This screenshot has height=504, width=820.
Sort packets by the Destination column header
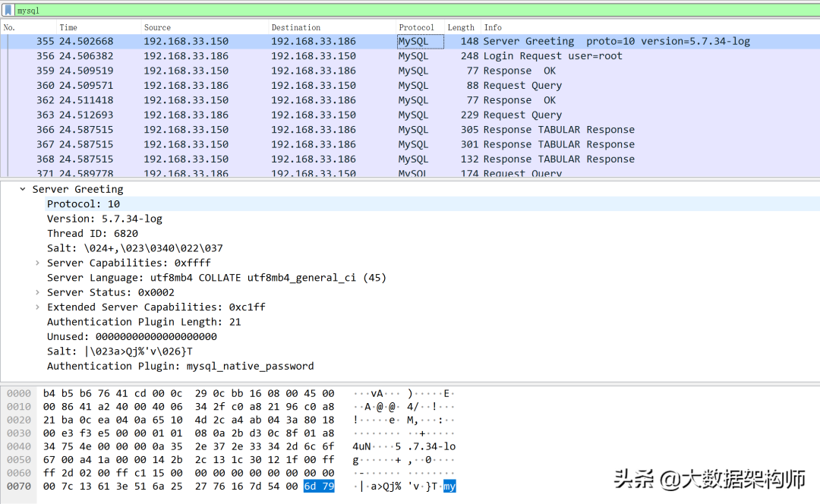click(332, 27)
